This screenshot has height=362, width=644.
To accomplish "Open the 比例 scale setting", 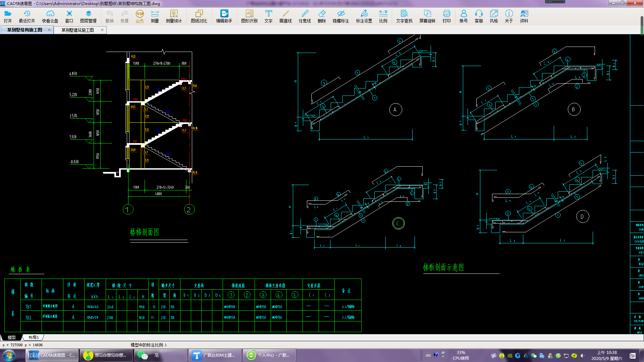I will (x=383, y=16).
